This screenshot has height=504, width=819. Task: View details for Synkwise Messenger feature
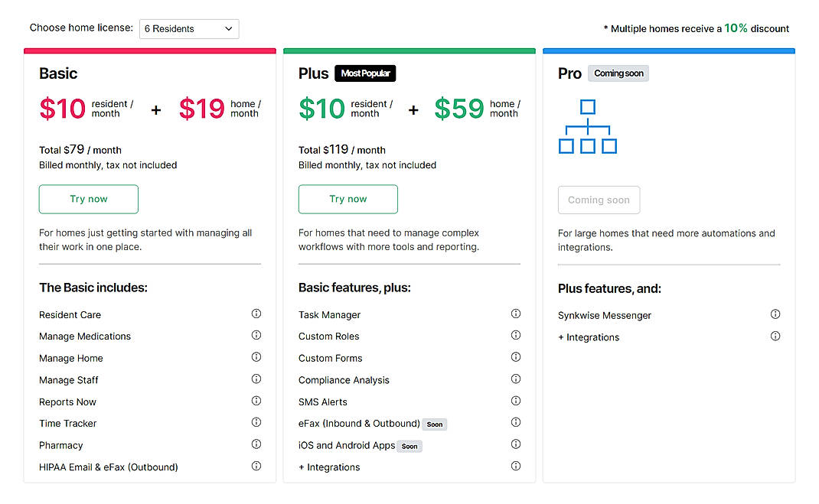tap(775, 314)
